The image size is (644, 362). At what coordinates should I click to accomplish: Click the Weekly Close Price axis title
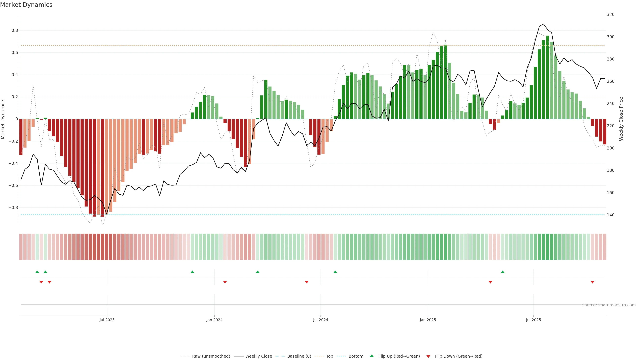coord(621,119)
